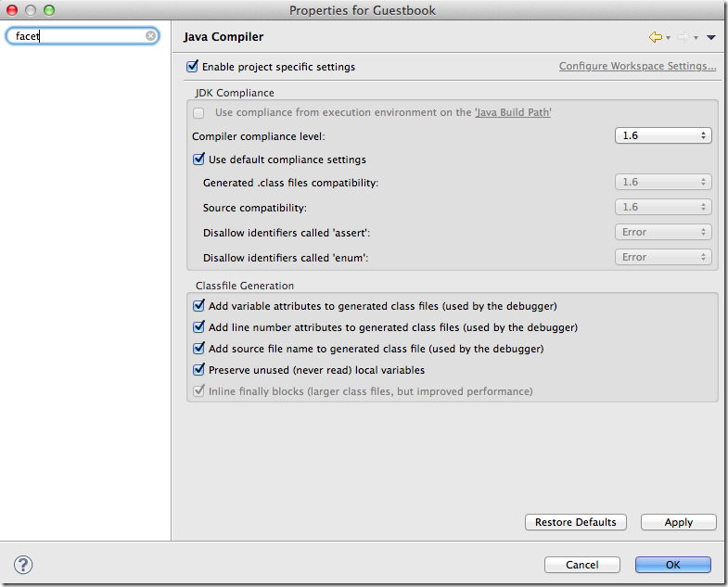Open the help question mark

coord(23,565)
